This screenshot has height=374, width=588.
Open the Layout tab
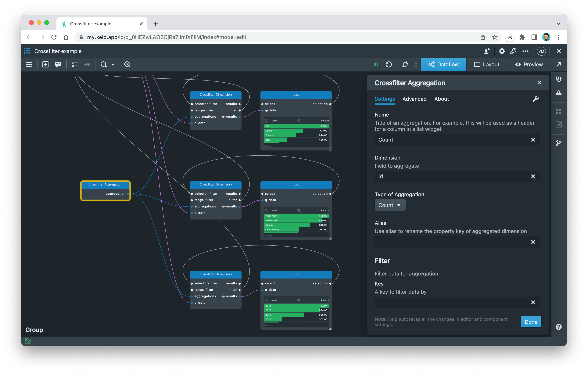pyautogui.click(x=487, y=64)
